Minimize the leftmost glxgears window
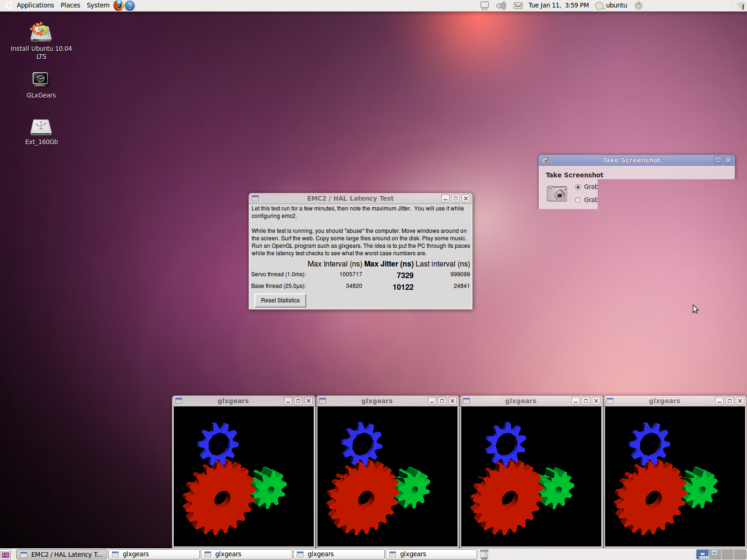Image resolution: width=747 pixels, height=560 pixels. click(288, 401)
